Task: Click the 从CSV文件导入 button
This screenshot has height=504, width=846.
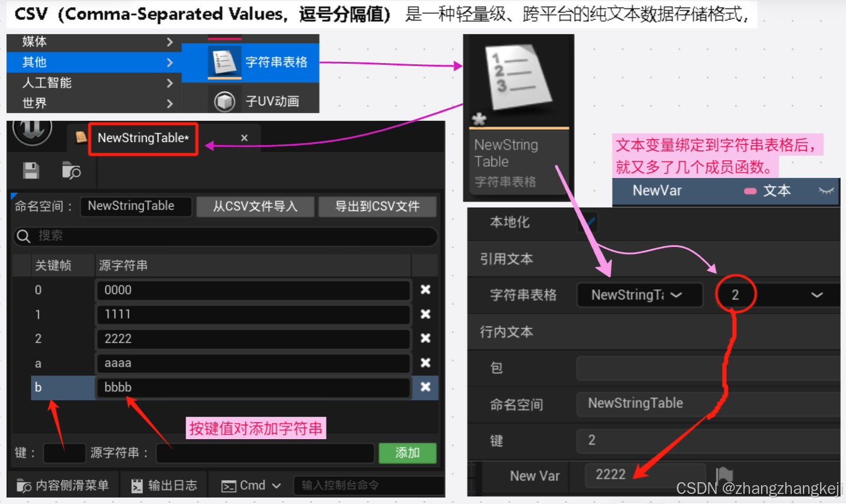Action: (255, 206)
